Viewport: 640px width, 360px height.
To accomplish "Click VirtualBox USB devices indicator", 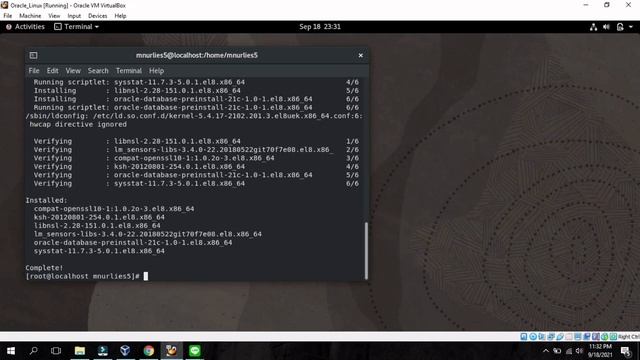I will click(x=560, y=337).
